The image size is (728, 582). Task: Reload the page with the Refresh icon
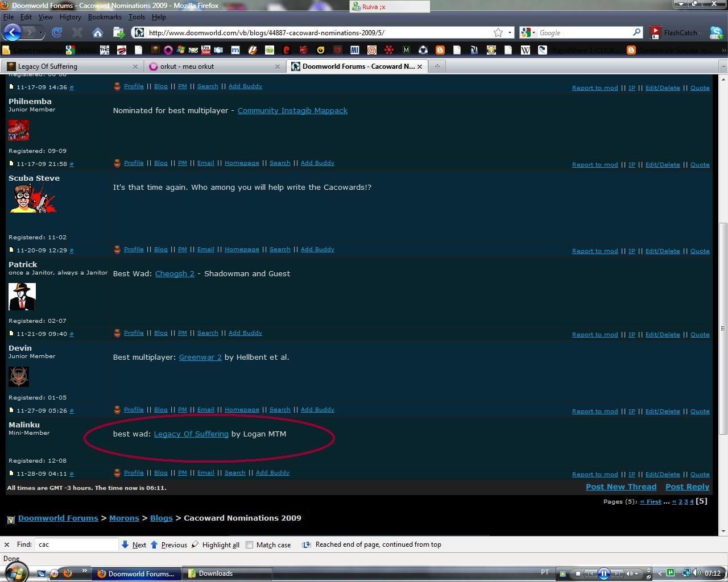57,32
